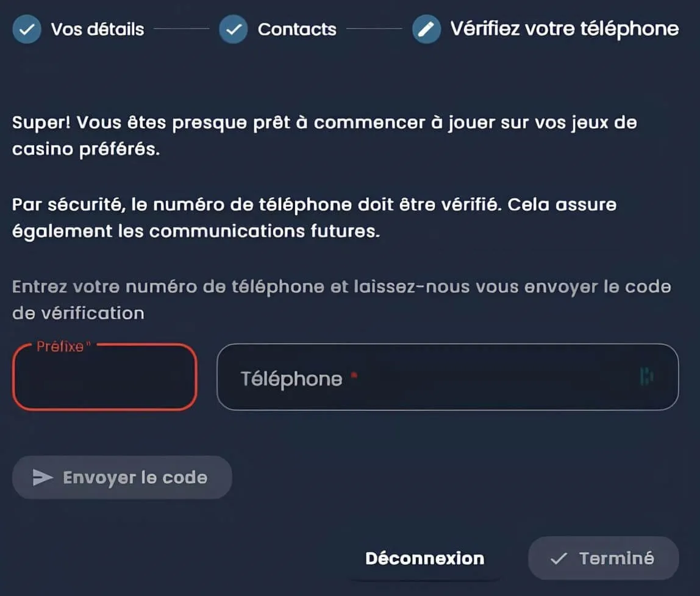Click the Déconnexion link
The image size is (700, 596).
click(x=424, y=558)
